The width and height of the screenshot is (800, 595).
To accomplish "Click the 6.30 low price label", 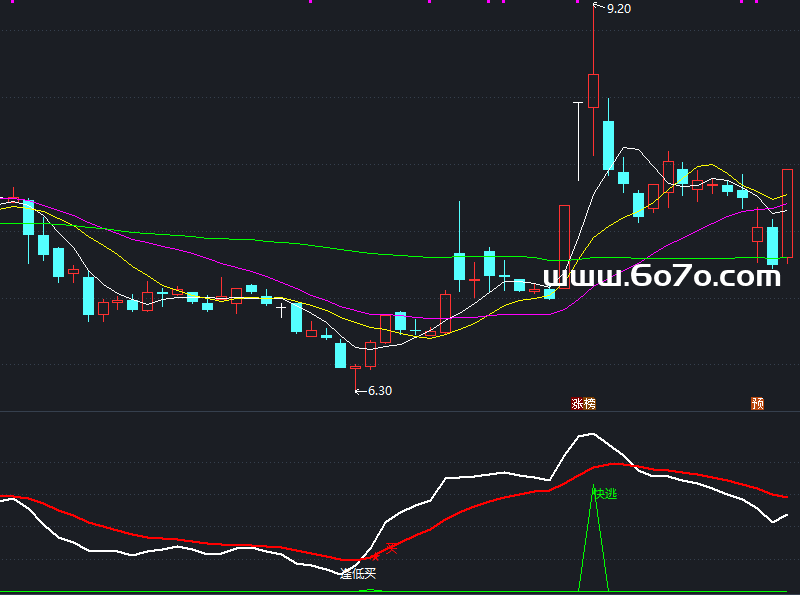I will [x=379, y=391].
